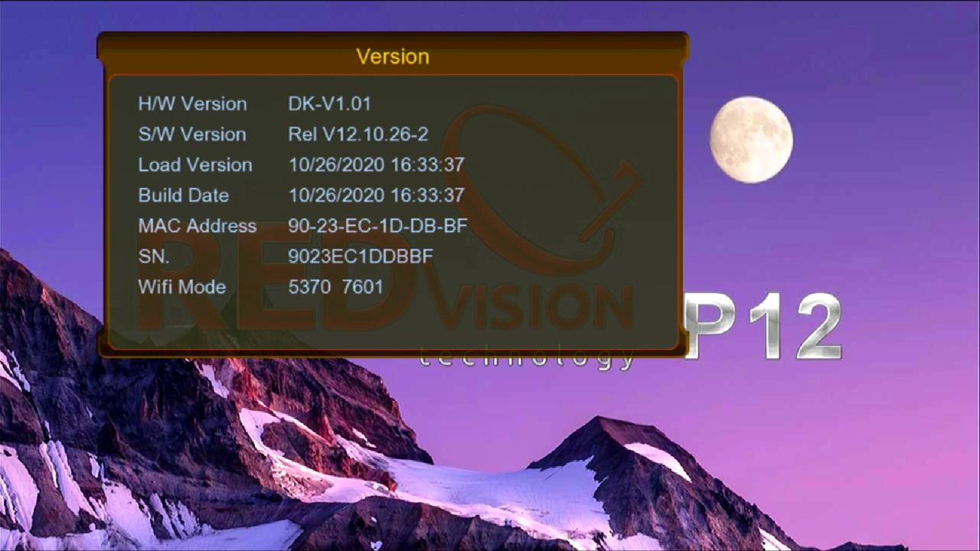This screenshot has height=551, width=980.
Task: Click the serial number 9023EC1DDBBF
Action: pos(361,257)
